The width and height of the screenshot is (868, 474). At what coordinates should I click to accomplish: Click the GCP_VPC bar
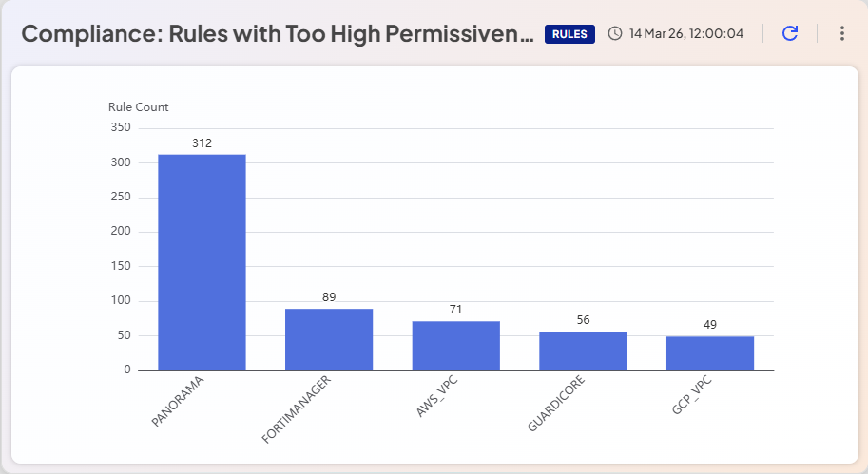710,353
